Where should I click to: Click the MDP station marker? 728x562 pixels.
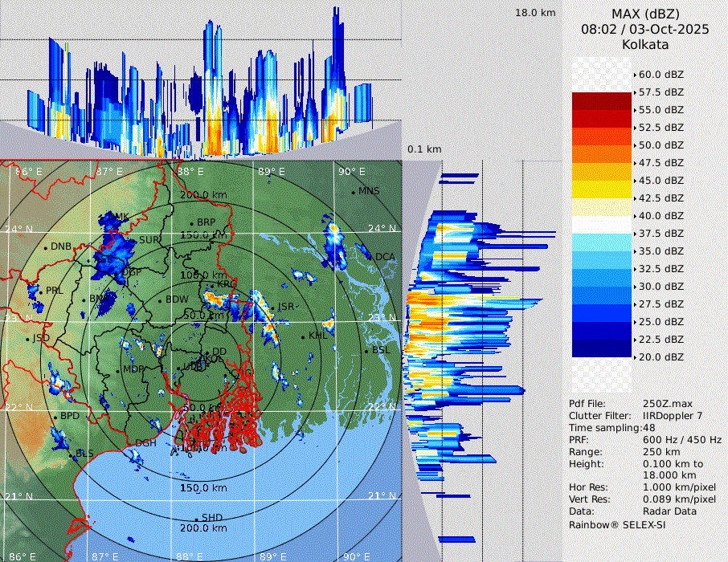pos(118,369)
